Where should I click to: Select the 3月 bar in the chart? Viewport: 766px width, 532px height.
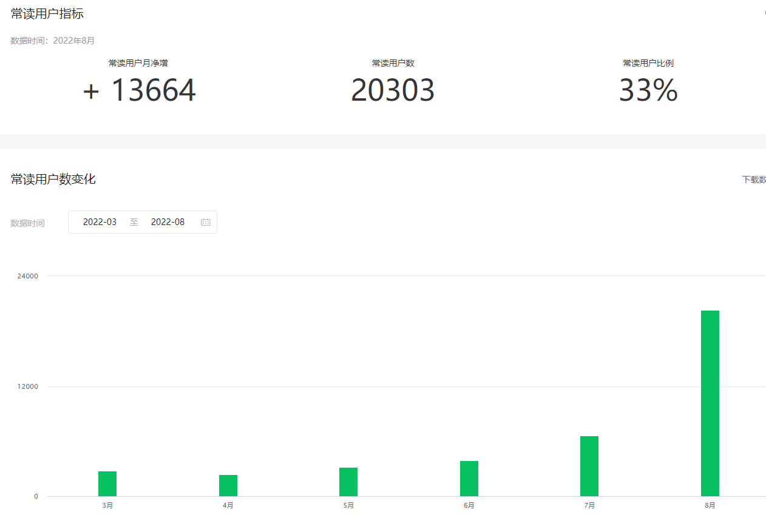tap(107, 483)
